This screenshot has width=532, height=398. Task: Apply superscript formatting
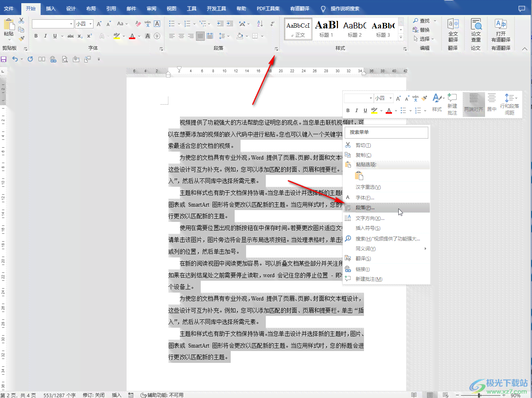(x=90, y=36)
